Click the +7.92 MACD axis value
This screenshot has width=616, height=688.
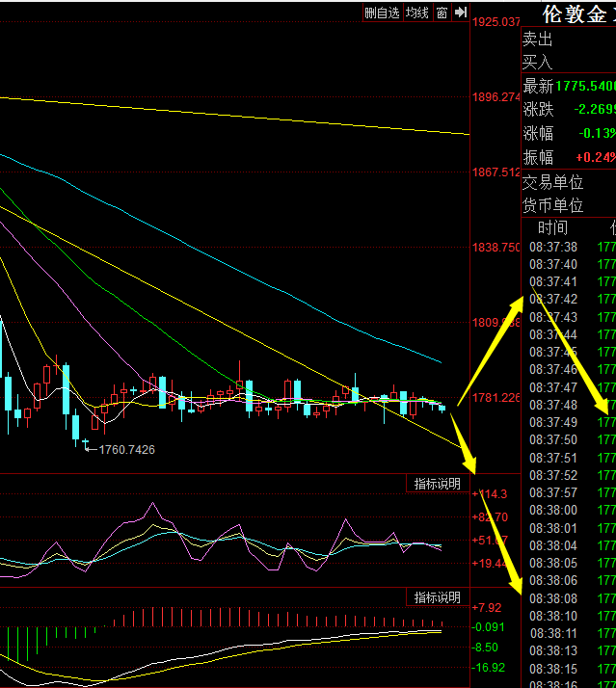(488, 608)
